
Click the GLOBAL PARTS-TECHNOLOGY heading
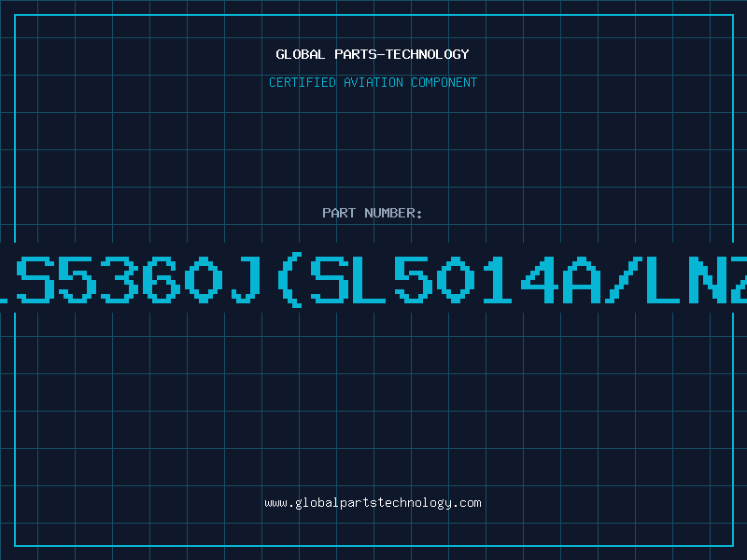[373, 54]
